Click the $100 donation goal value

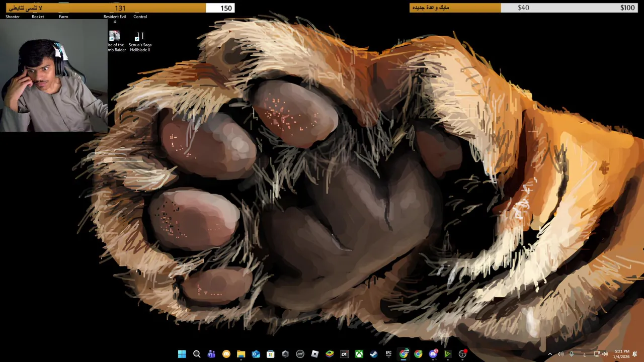627,8
